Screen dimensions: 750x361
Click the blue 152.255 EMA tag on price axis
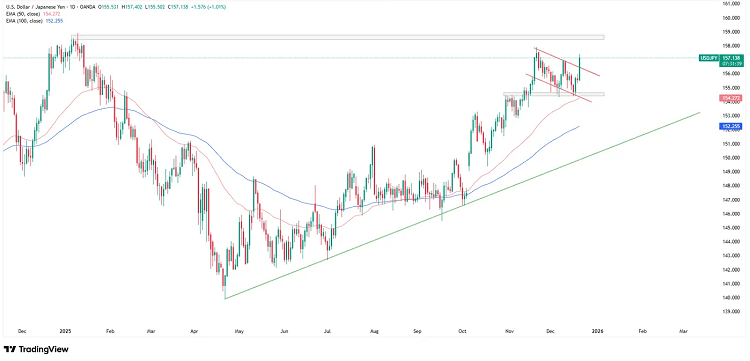click(730, 126)
